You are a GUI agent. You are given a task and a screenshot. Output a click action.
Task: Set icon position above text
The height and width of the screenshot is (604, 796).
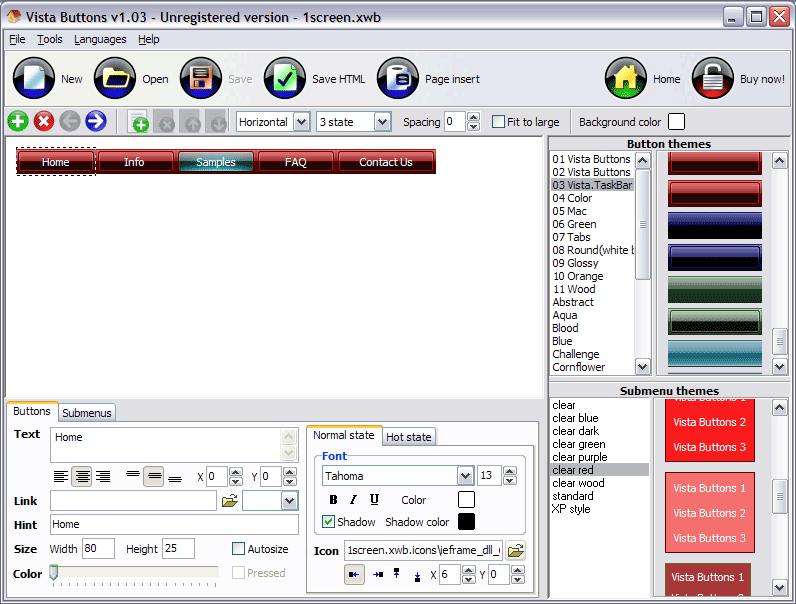tap(396, 575)
